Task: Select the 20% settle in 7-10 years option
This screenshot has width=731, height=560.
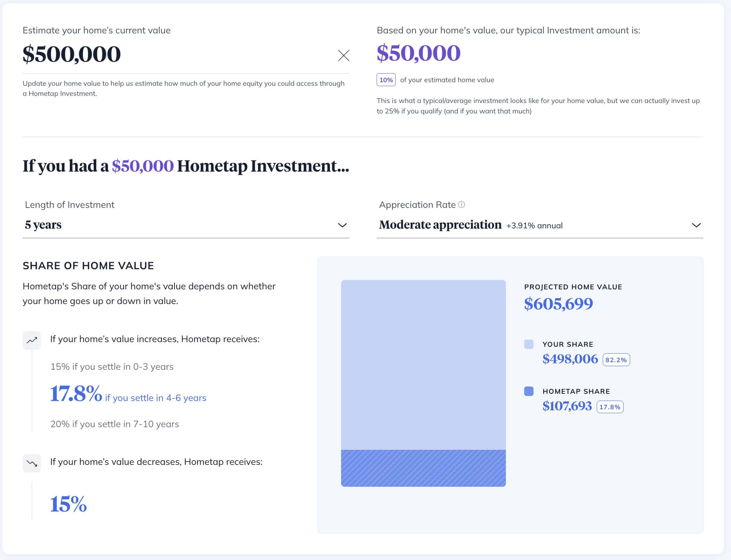Action: (115, 424)
